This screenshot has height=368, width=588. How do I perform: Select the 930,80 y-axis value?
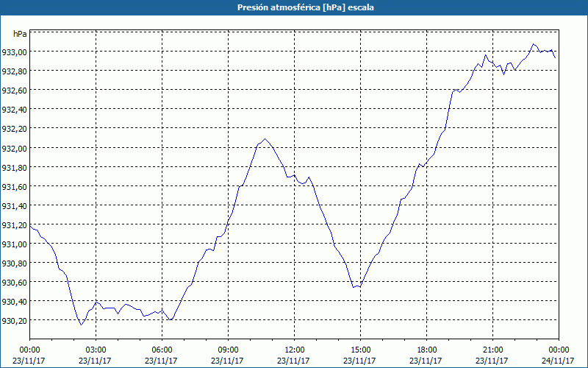(14, 263)
